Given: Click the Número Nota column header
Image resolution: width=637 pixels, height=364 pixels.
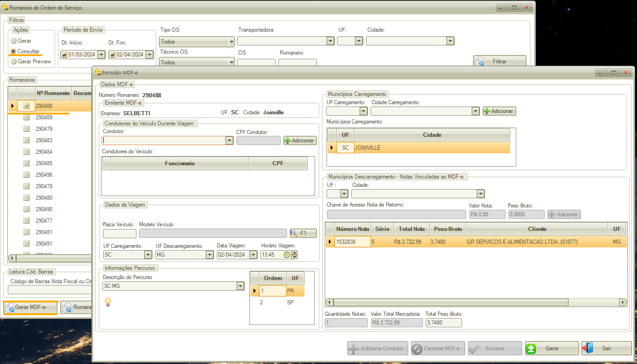Looking at the screenshot, I should pyautogui.click(x=353, y=229).
